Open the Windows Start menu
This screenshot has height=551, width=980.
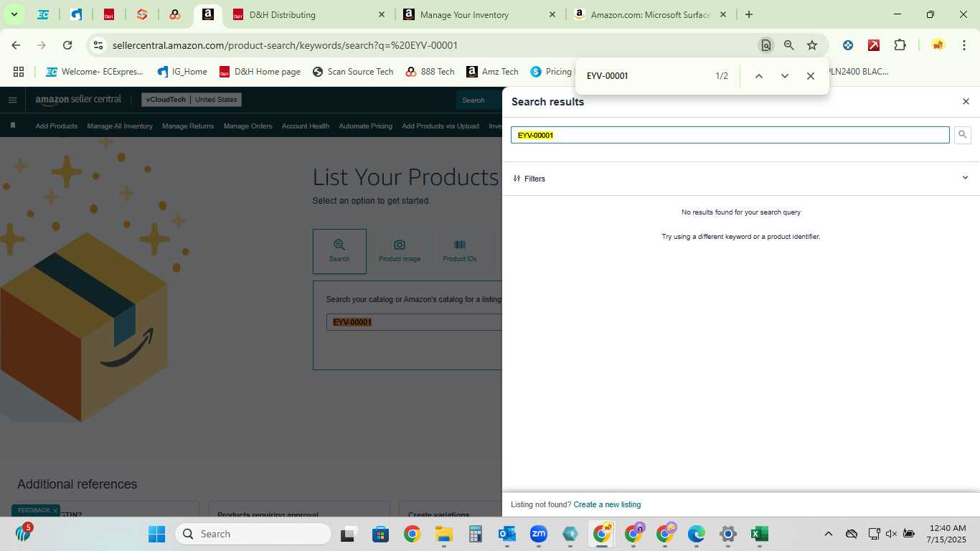(156, 534)
